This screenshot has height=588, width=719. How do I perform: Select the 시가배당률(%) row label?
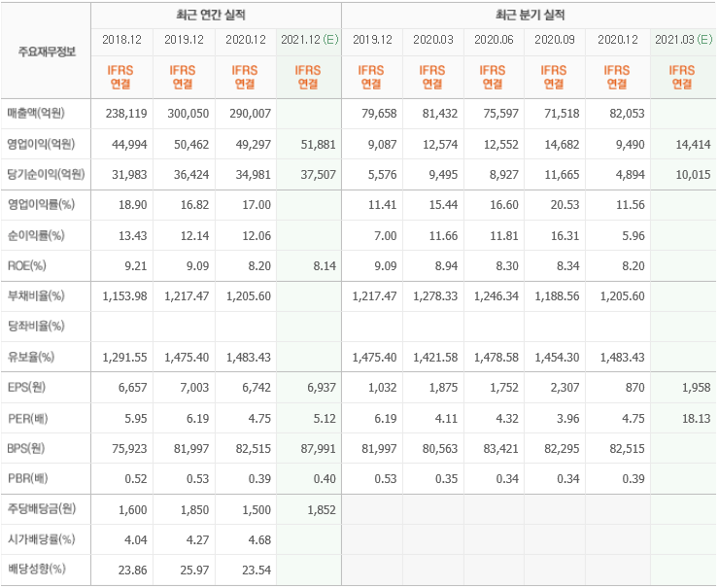[x=41, y=539]
